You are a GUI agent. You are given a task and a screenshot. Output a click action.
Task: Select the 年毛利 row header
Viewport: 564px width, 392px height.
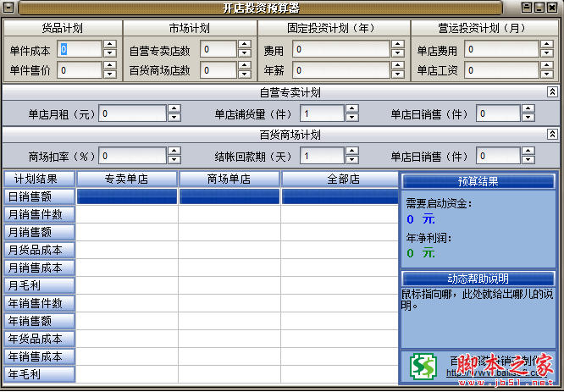coord(39,374)
